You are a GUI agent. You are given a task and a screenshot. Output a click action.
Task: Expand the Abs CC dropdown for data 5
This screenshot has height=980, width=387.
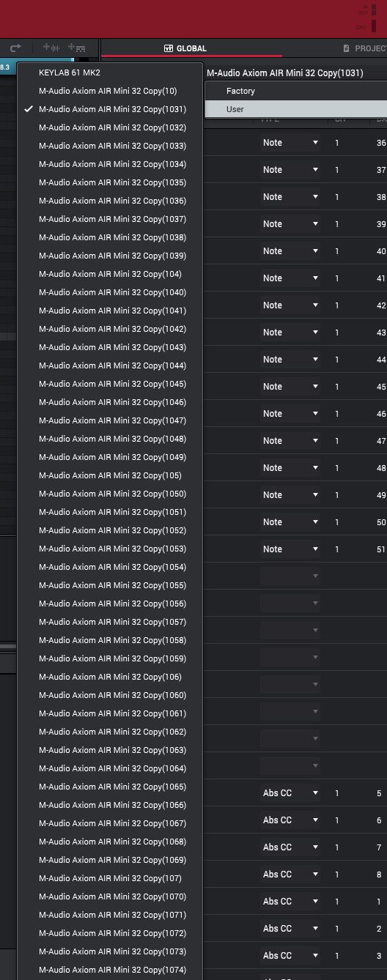point(290,793)
